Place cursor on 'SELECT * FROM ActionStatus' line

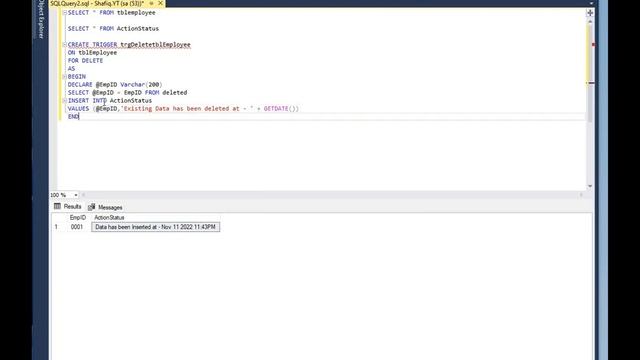[x=113, y=29]
